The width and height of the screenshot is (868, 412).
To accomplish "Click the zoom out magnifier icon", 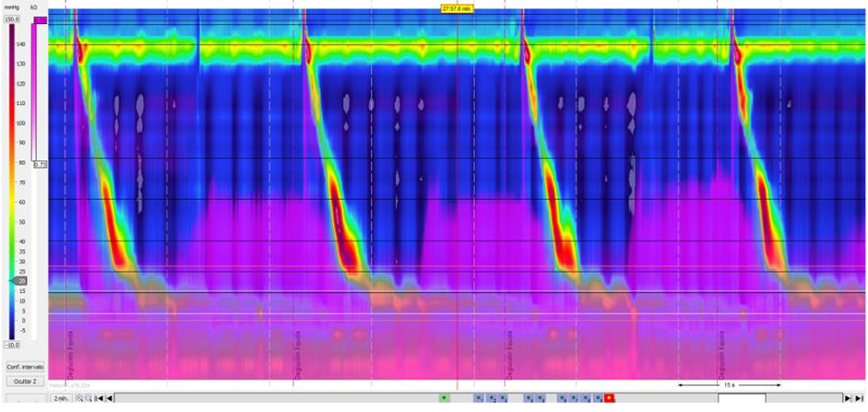I will click(x=89, y=398).
